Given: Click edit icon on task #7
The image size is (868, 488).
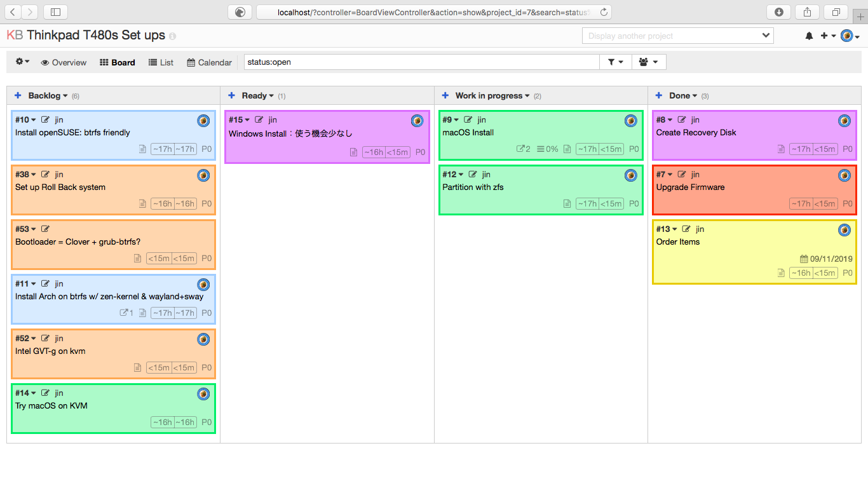Looking at the screenshot, I should click(x=682, y=174).
